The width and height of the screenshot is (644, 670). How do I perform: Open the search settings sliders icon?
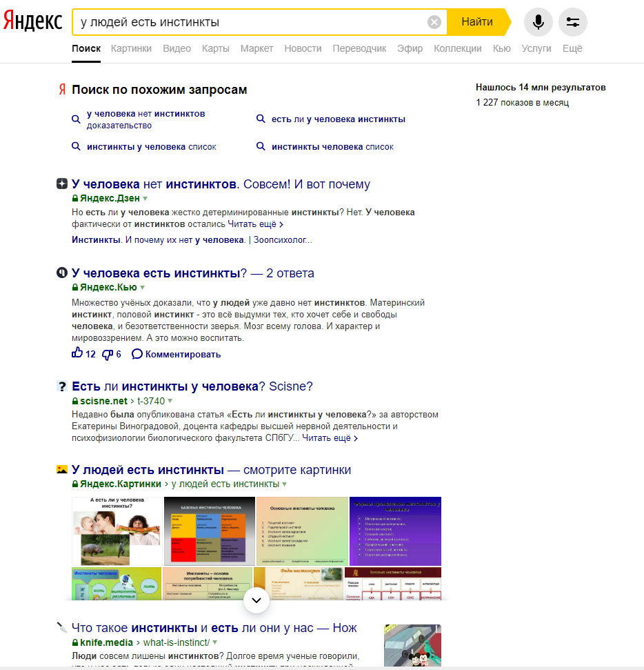click(x=572, y=22)
